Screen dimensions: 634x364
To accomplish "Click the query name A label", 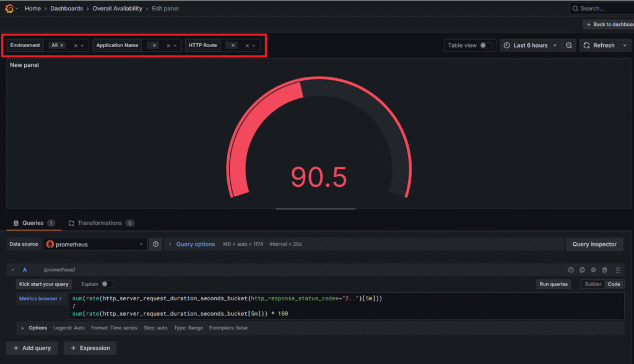I will (x=25, y=270).
